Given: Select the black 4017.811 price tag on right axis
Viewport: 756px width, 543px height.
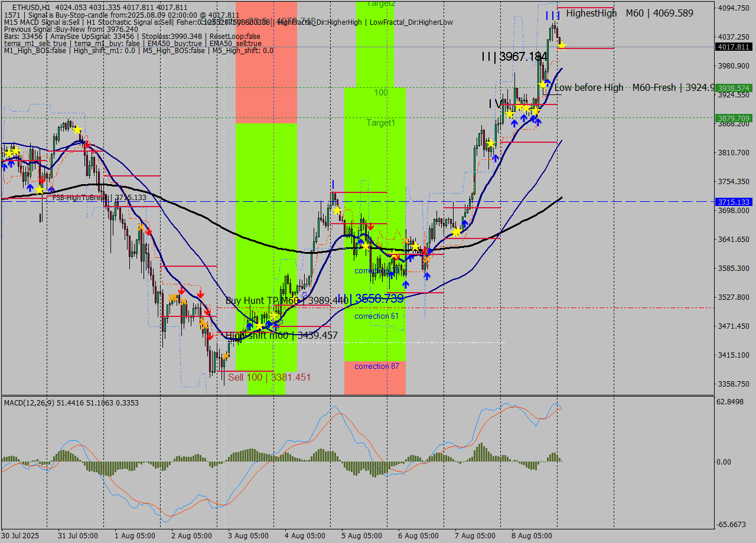Looking at the screenshot, I should tap(735, 46).
